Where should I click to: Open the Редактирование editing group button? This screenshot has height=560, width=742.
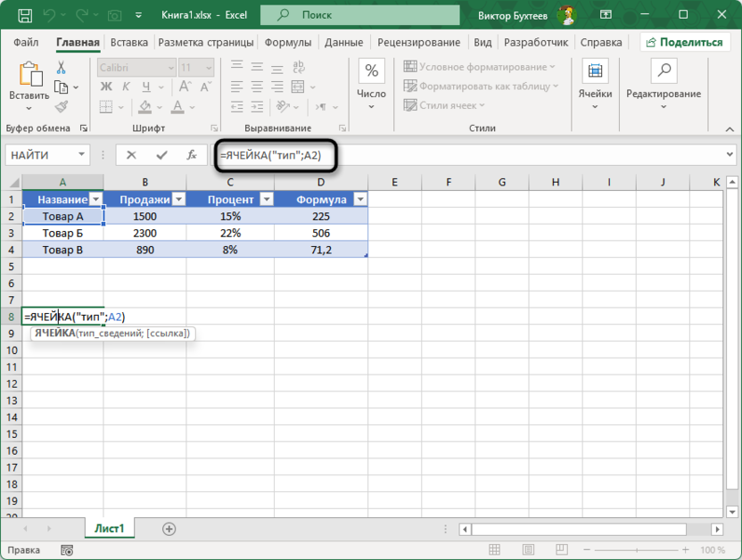[x=663, y=85]
